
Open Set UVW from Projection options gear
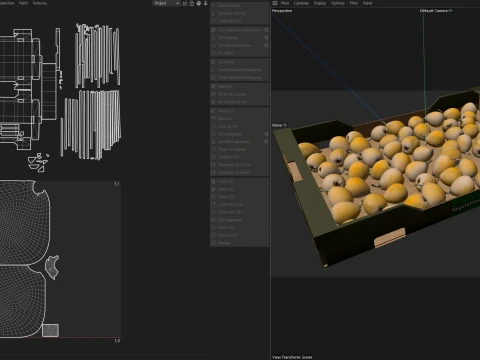pos(266,30)
